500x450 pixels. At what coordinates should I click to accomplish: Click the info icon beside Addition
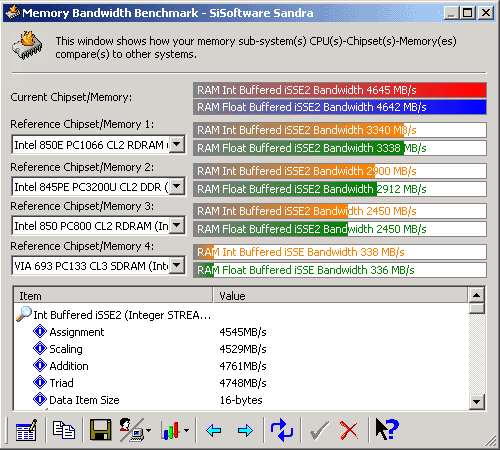(x=40, y=365)
